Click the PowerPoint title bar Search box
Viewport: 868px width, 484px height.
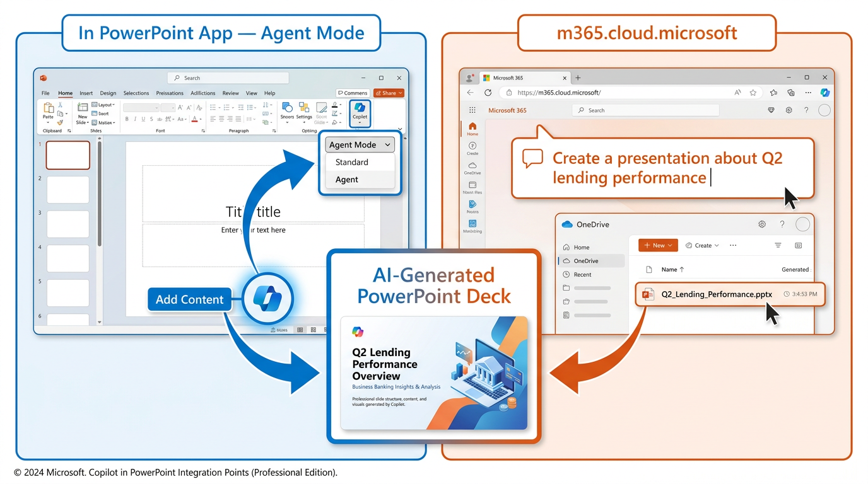click(x=228, y=78)
